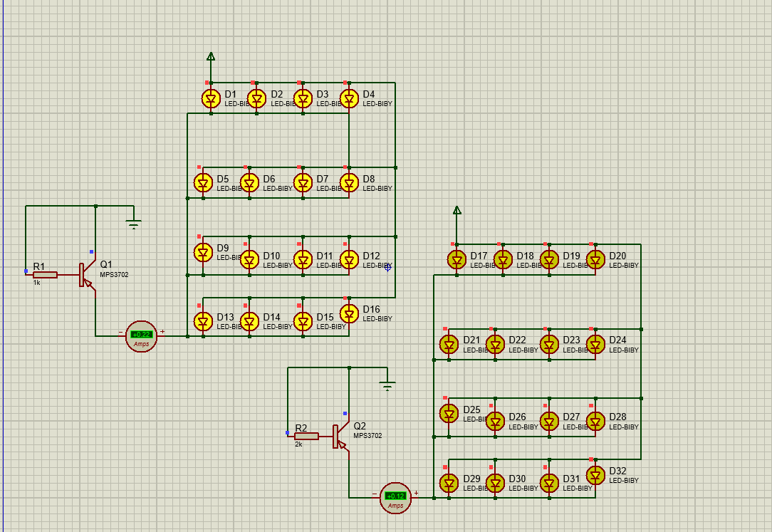Select the Q2 transistor symbol
772x532 pixels.
point(341,437)
